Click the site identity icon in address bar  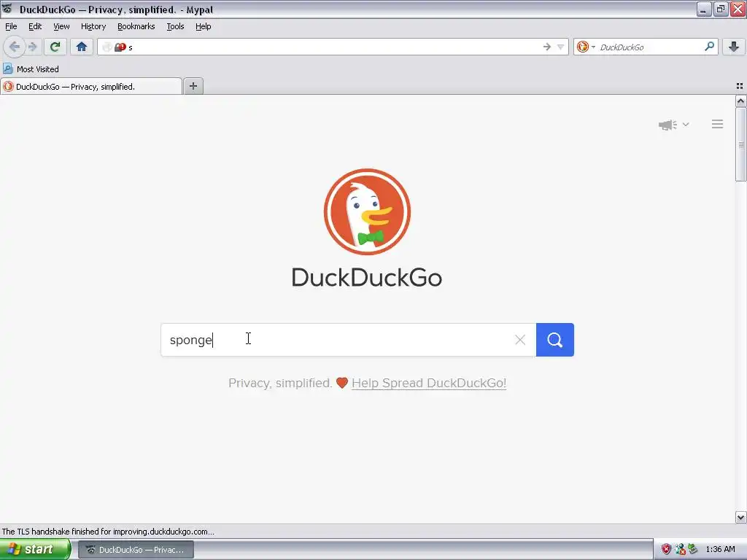114,47
